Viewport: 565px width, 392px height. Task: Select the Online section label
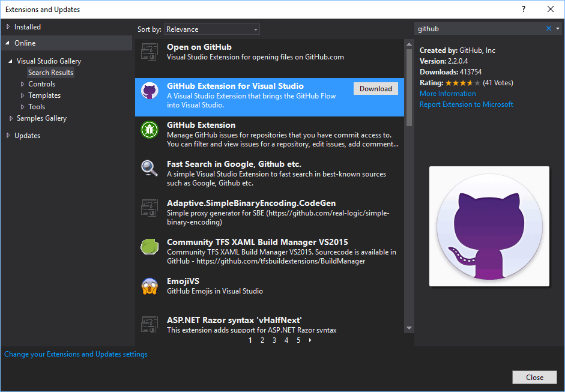(x=25, y=43)
